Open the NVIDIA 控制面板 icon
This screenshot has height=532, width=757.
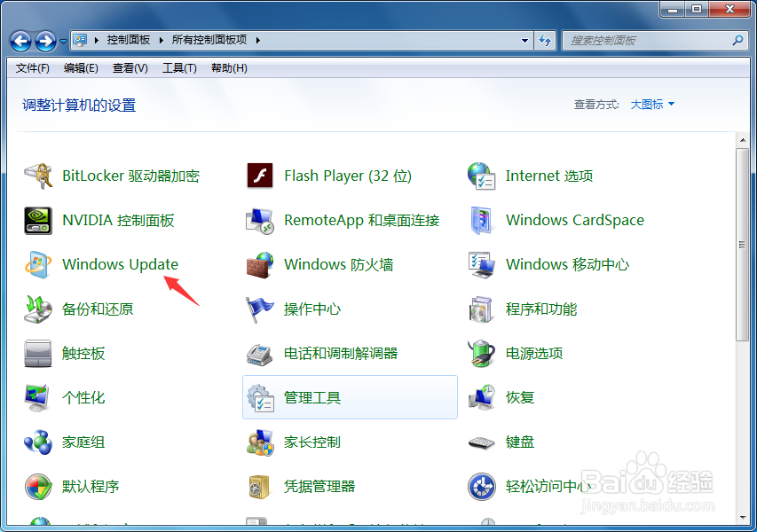coord(38,221)
